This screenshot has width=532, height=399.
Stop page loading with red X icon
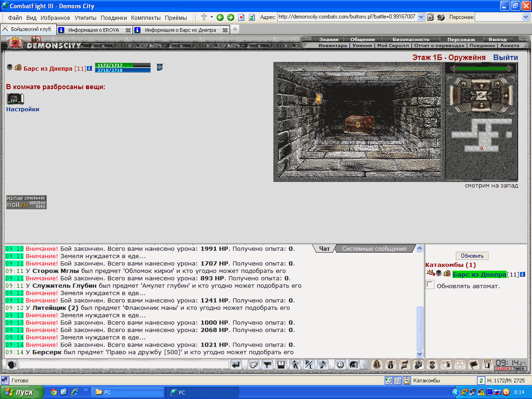tap(241, 17)
